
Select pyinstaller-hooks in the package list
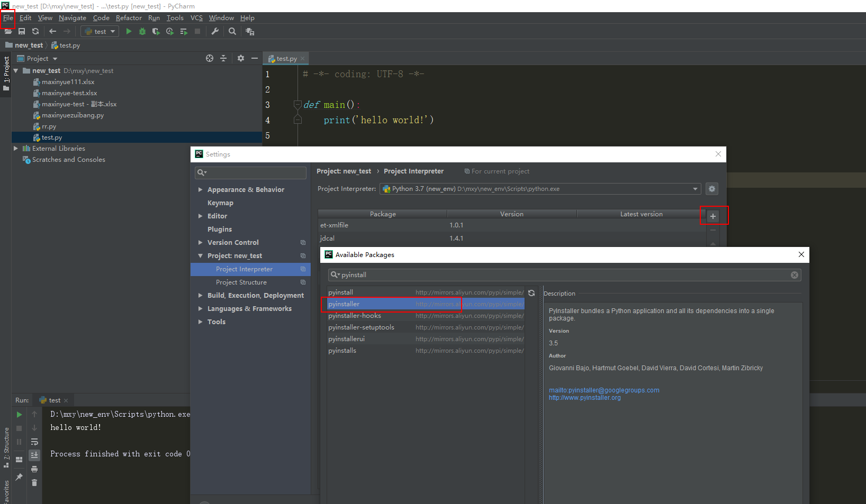click(x=426, y=316)
